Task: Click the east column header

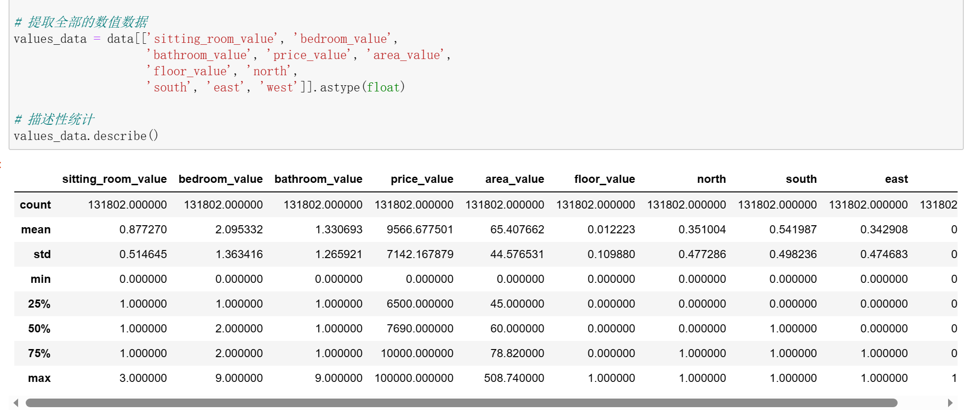Action: pyautogui.click(x=896, y=179)
